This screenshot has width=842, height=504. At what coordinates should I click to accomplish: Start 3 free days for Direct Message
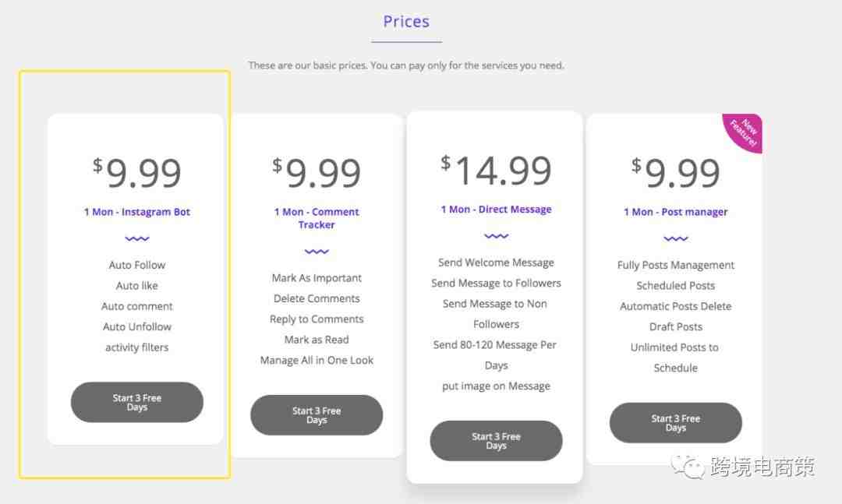click(496, 441)
